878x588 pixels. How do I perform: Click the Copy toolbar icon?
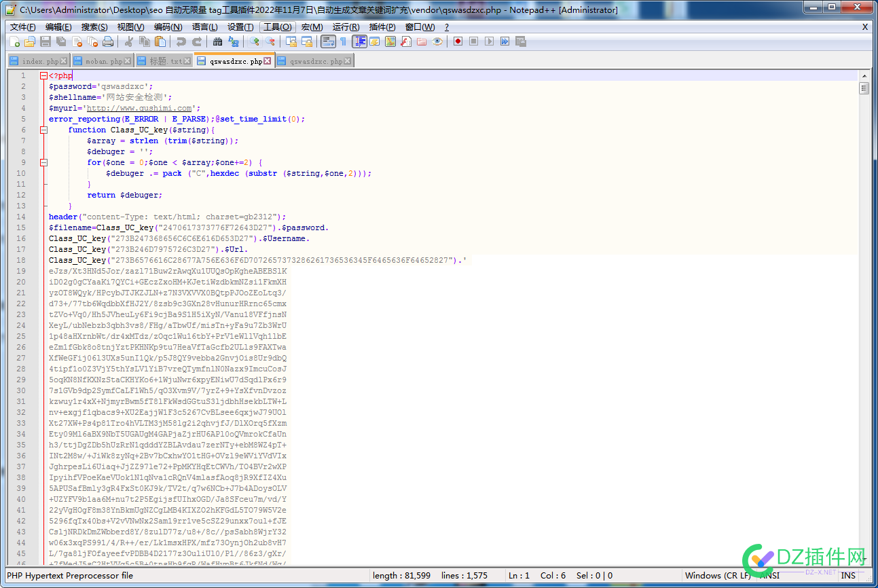click(145, 41)
